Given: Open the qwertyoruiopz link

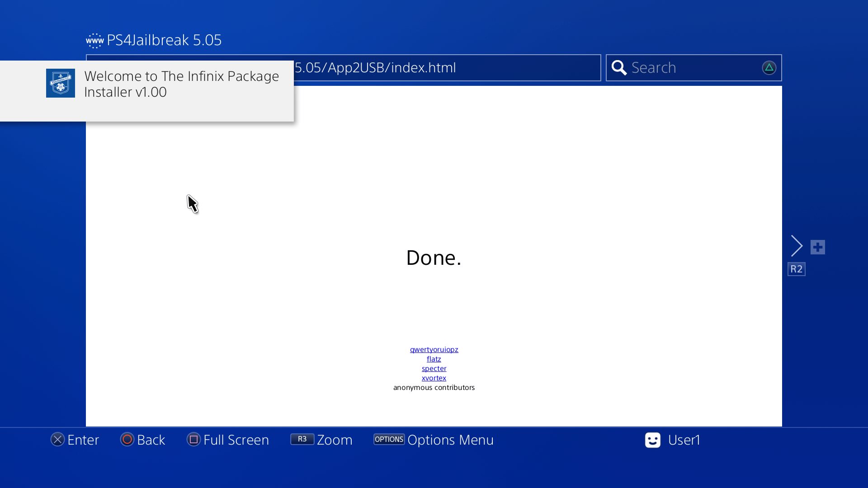Looking at the screenshot, I should pyautogui.click(x=434, y=349).
